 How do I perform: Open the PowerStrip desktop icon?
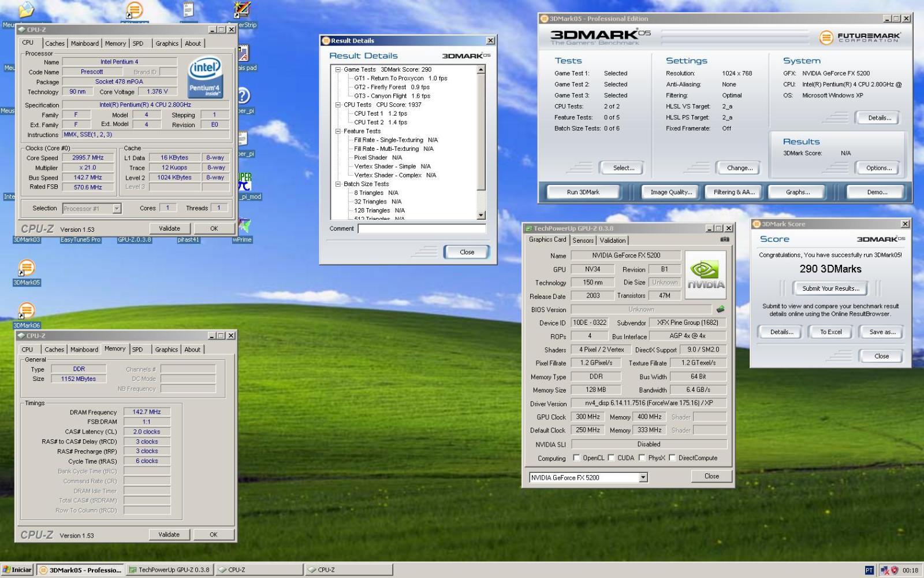click(x=242, y=10)
